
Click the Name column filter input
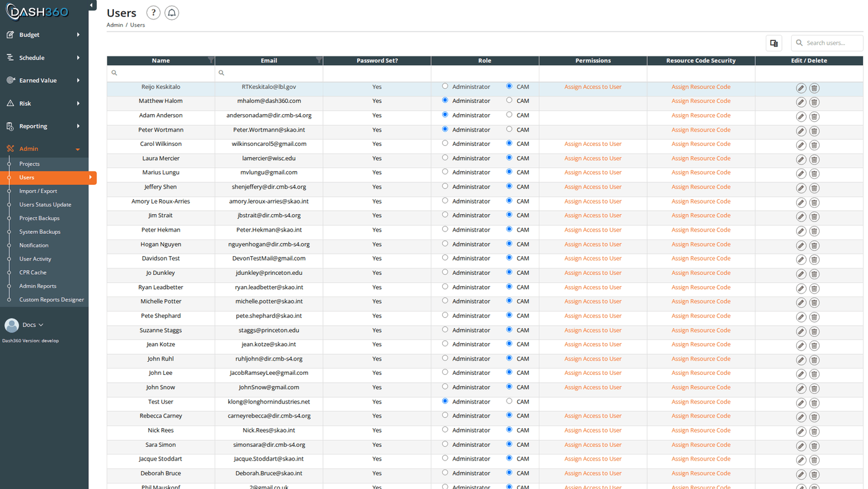(x=161, y=73)
